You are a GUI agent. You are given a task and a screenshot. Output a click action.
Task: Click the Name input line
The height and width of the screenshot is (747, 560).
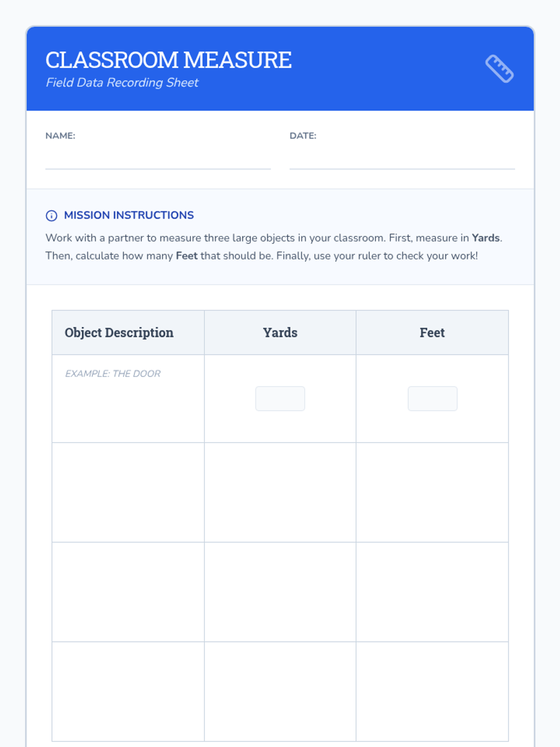click(158, 161)
